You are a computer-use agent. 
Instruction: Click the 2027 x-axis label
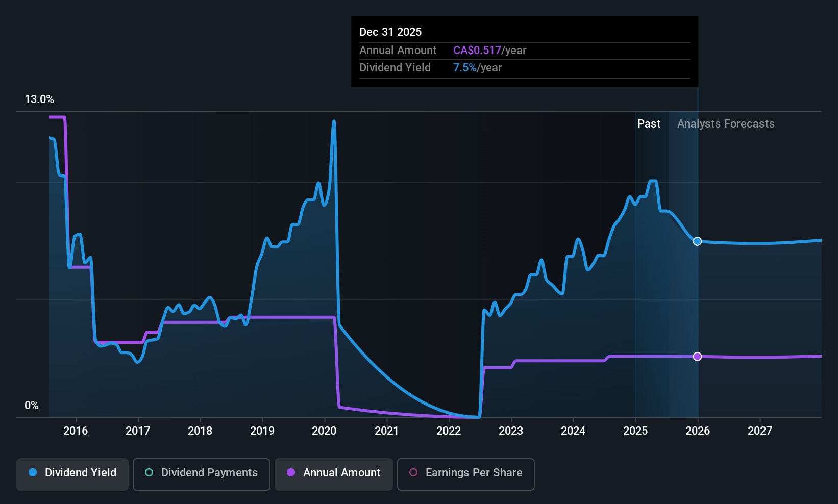point(760,431)
